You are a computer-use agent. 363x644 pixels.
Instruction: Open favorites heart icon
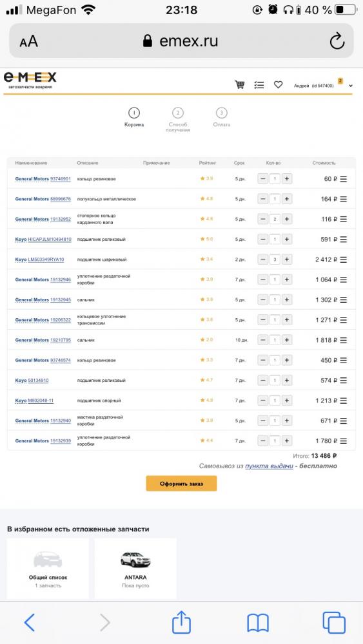pyautogui.click(x=279, y=84)
